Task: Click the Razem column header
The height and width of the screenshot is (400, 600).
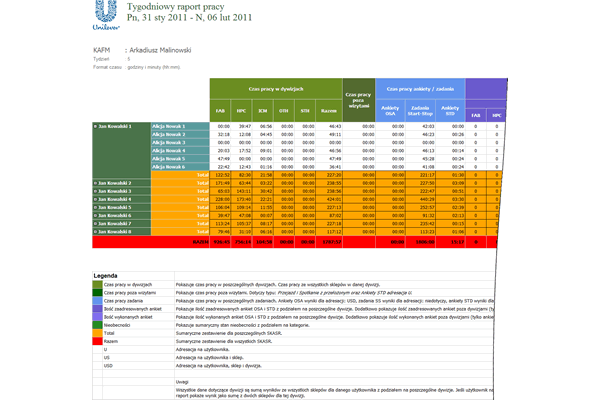Action: [x=329, y=111]
